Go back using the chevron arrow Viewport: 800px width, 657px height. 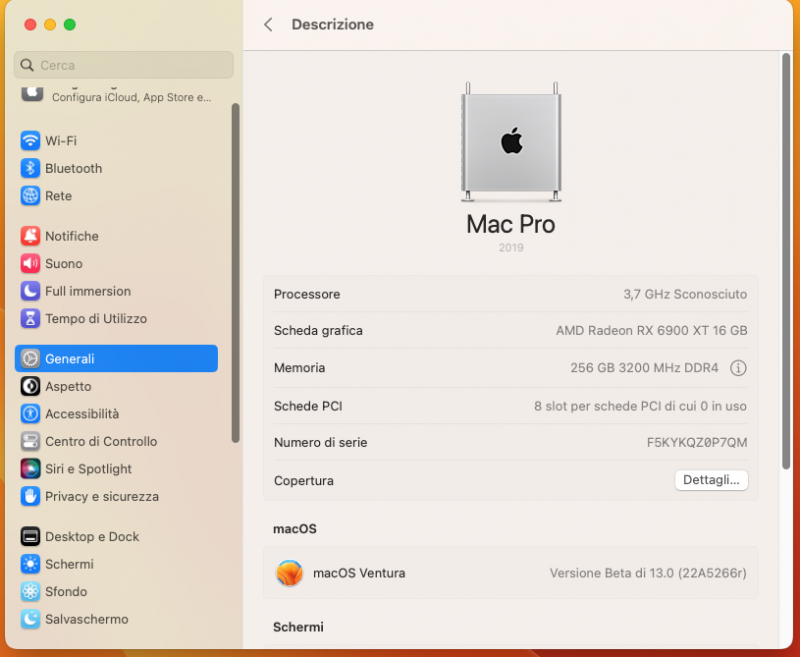coord(268,25)
